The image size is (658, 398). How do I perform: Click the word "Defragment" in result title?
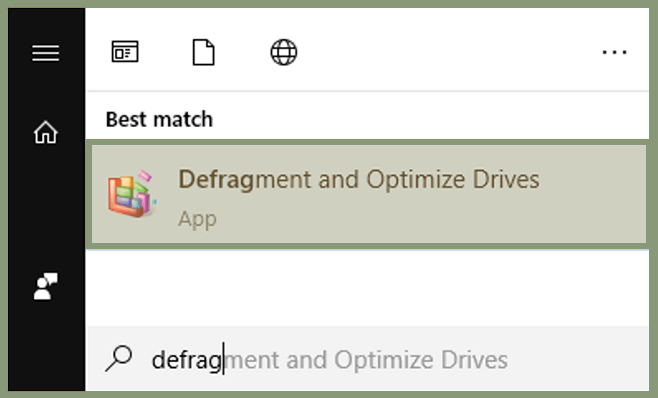245,180
